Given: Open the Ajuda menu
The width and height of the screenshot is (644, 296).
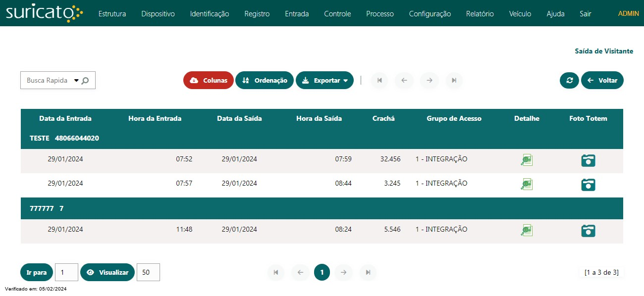Looking at the screenshot, I should pos(555,14).
